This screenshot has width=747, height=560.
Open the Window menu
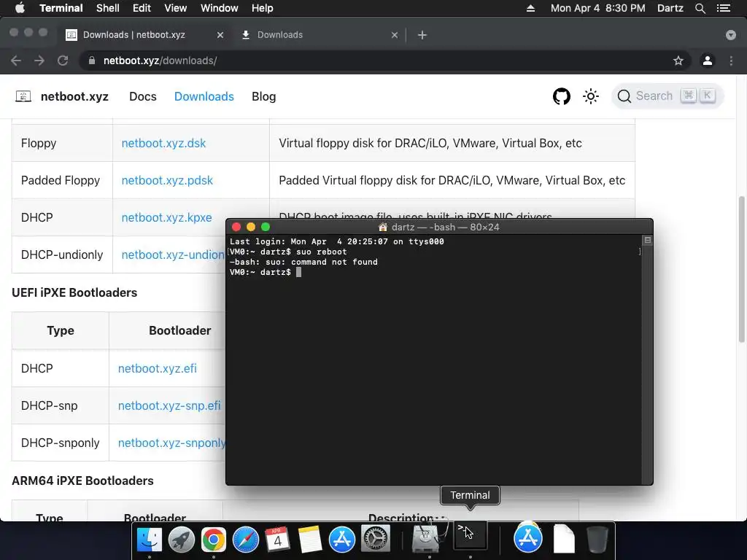point(219,8)
